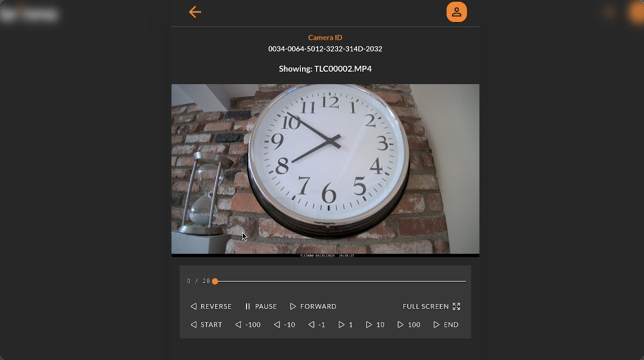This screenshot has height=360, width=644.
Task: Step back one frame
Action: point(317,324)
